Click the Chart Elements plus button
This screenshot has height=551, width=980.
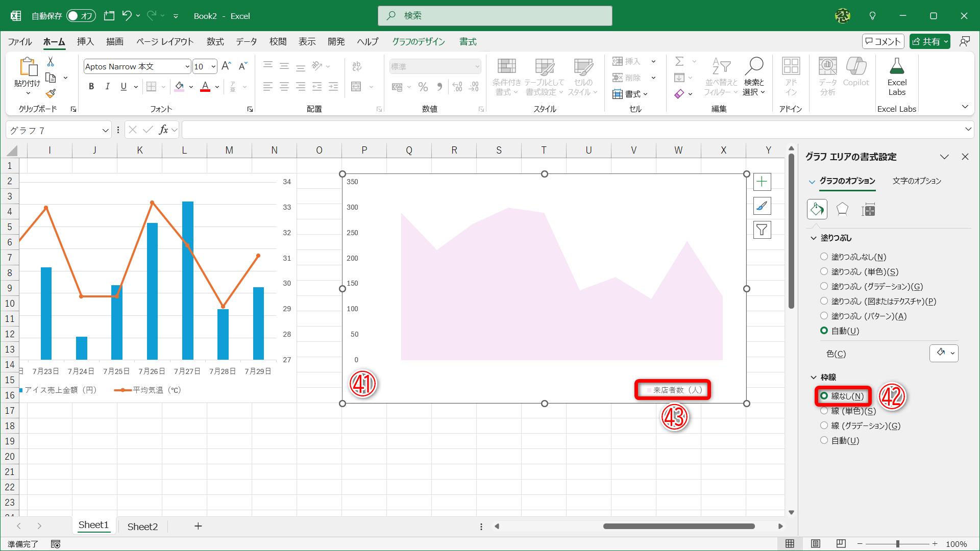(x=762, y=182)
